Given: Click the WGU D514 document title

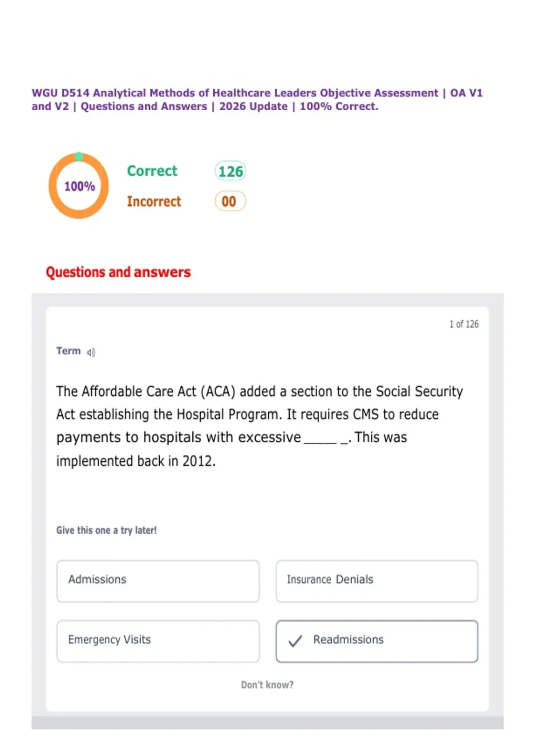Looking at the screenshot, I should (257, 100).
